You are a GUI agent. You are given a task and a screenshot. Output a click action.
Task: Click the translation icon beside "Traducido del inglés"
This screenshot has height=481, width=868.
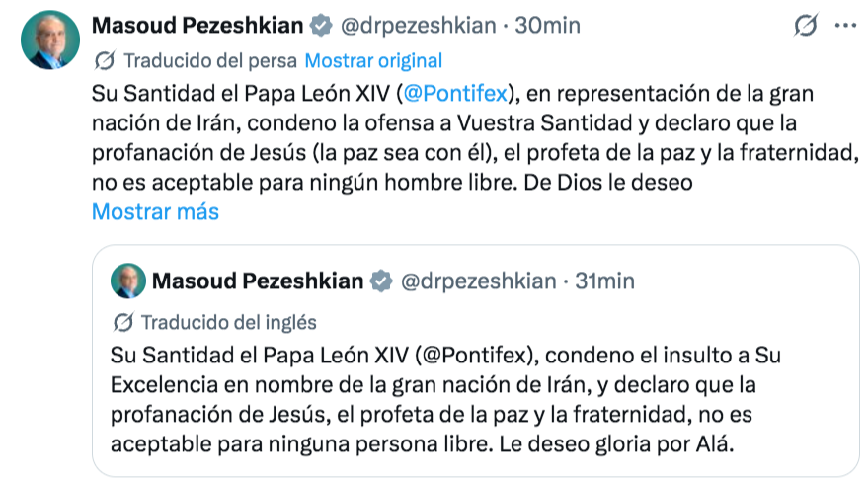point(123,323)
